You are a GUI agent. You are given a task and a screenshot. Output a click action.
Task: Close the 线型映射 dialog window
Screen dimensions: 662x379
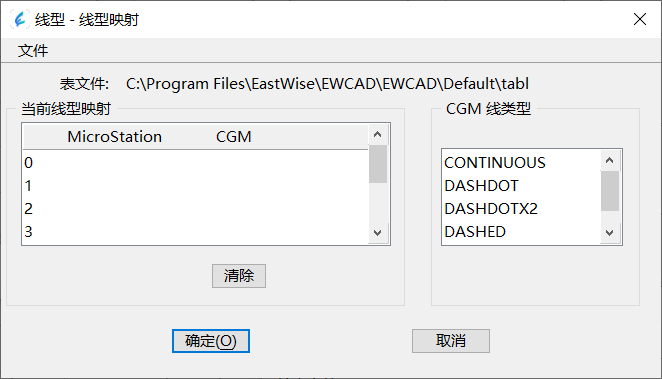(x=640, y=19)
